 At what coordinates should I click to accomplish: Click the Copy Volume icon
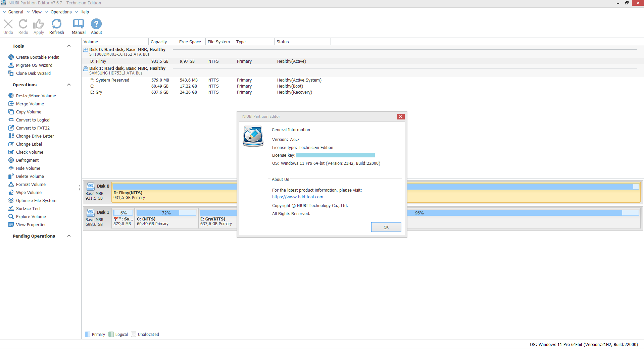[x=11, y=112]
